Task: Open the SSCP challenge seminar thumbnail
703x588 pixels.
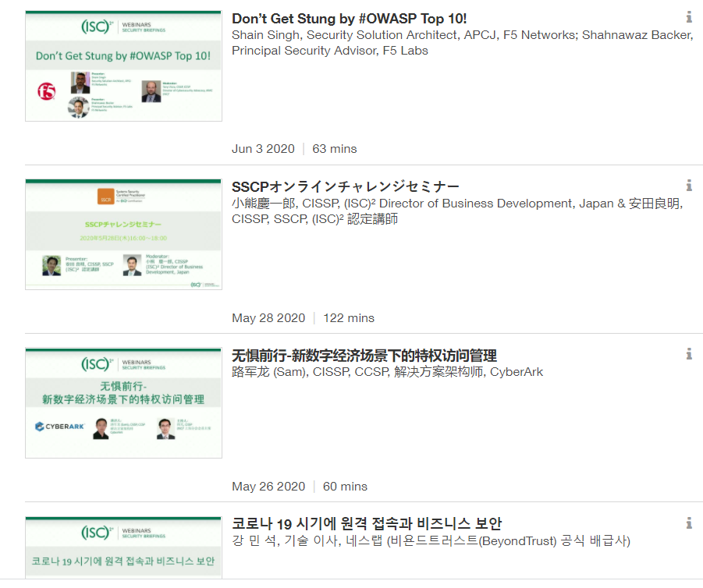Action: [x=124, y=235]
